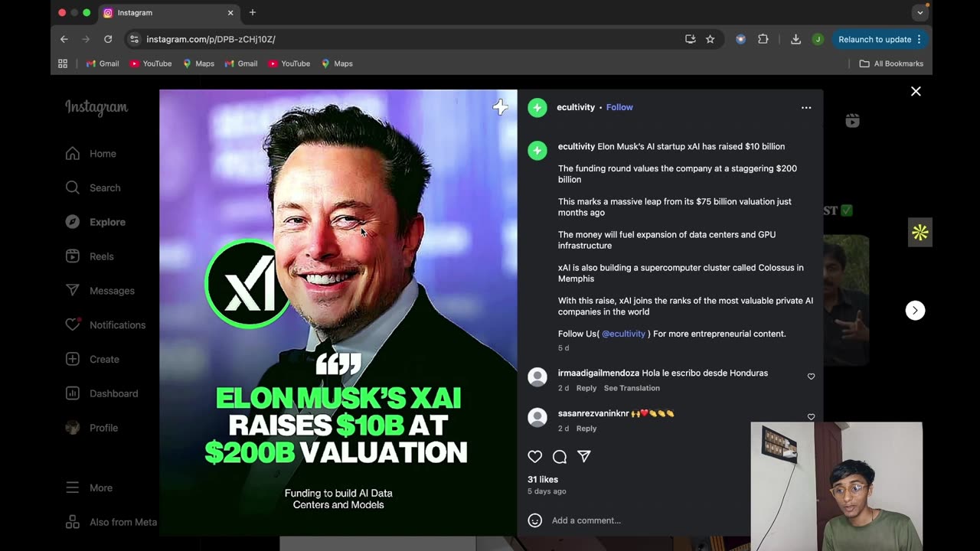This screenshot has height=551, width=980.
Task: Reply to irmaadigailmendoza's comment
Action: pyautogui.click(x=586, y=388)
